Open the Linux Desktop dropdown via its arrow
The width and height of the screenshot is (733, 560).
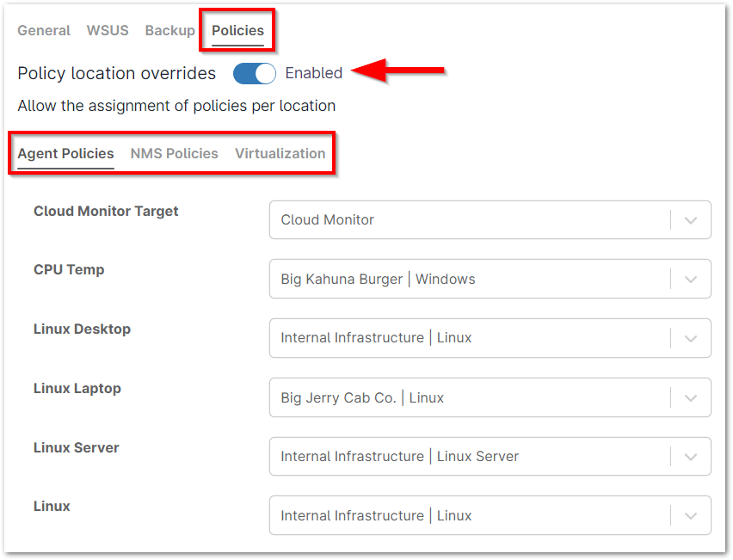[x=690, y=337]
